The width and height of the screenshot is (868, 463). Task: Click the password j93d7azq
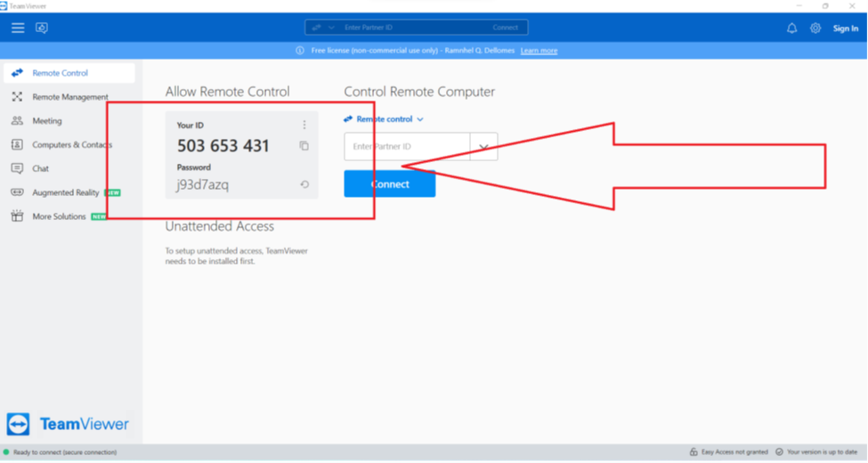pos(203,184)
